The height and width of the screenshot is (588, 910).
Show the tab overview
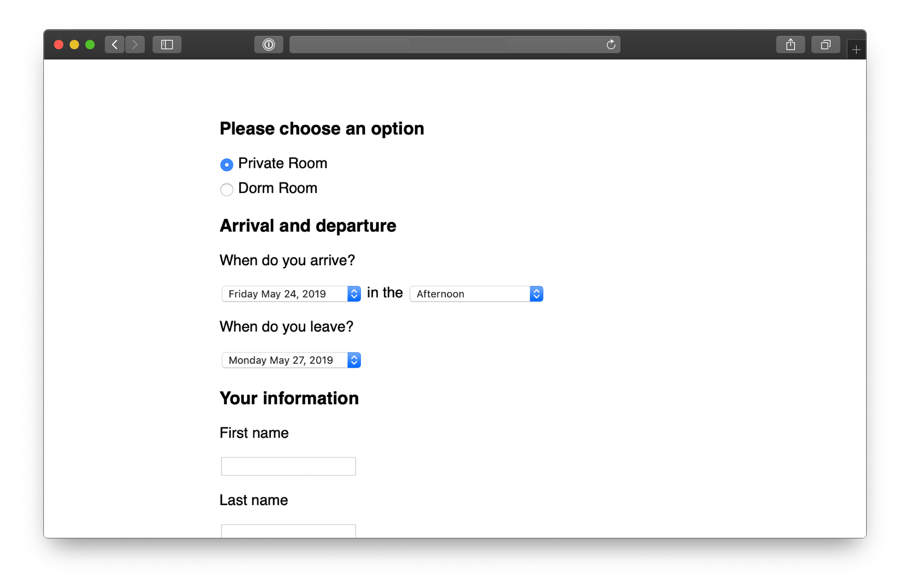(x=825, y=44)
